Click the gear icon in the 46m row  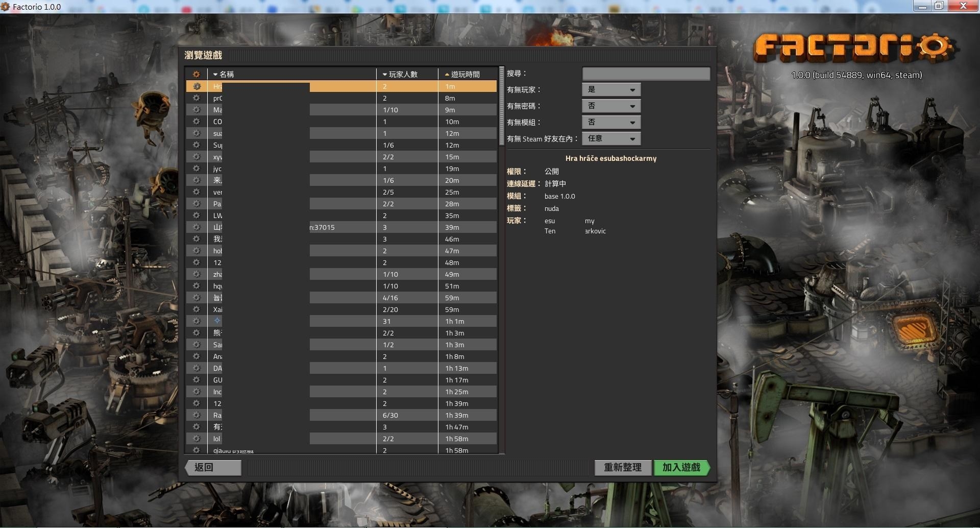pyautogui.click(x=197, y=239)
